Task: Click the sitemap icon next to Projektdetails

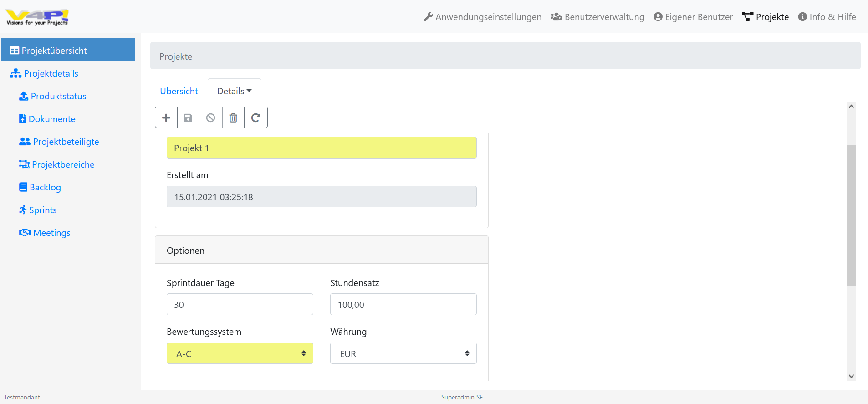Action: tap(16, 73)
